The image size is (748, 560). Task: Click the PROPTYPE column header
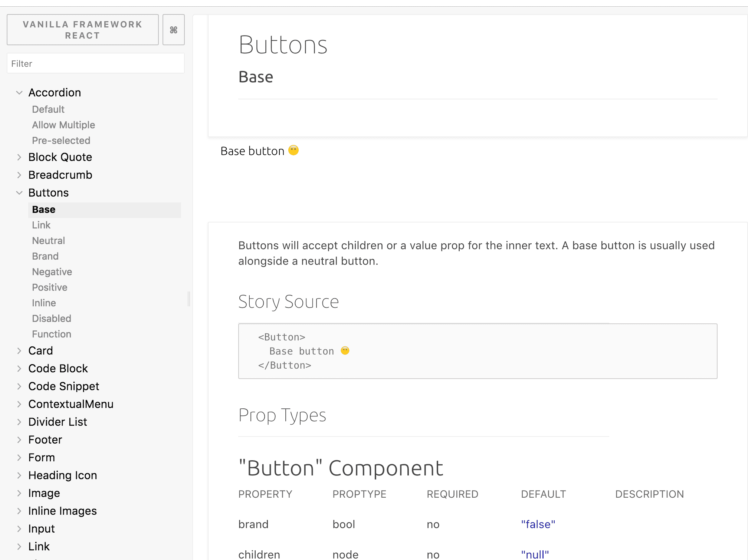click(359, 494)
